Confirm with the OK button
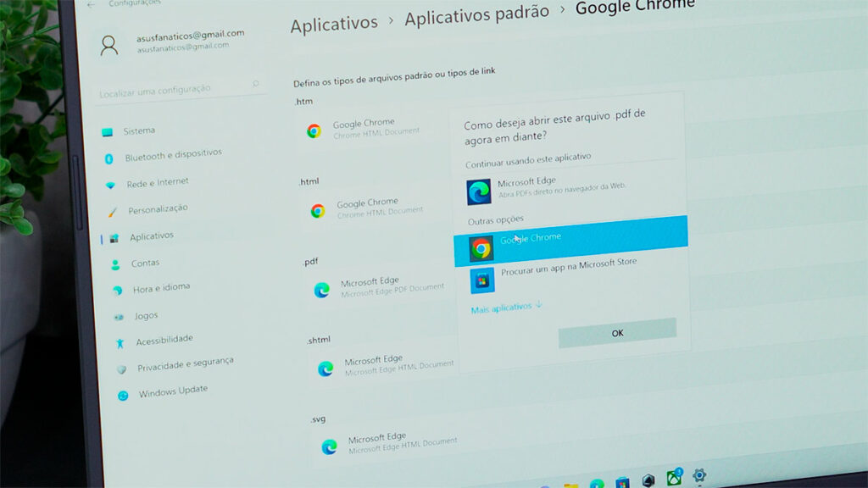The image size is (868, 488). pyautogui.click(x=617, y=333)
